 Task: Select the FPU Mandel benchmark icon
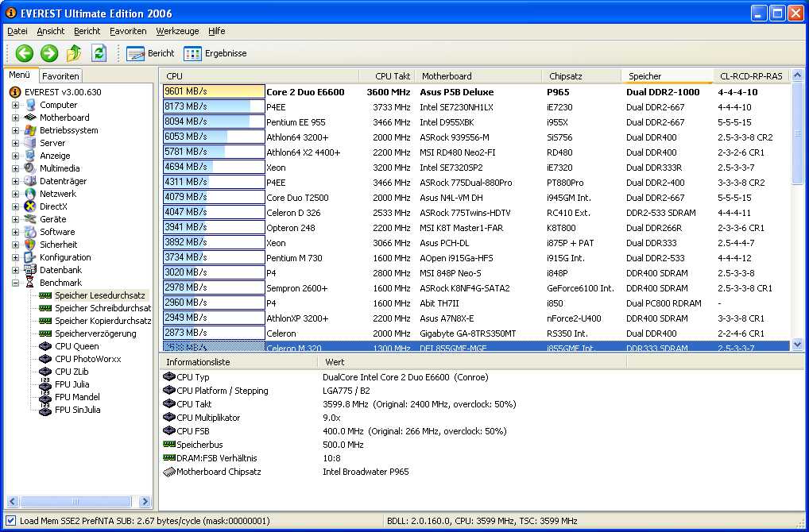point(45,398)
